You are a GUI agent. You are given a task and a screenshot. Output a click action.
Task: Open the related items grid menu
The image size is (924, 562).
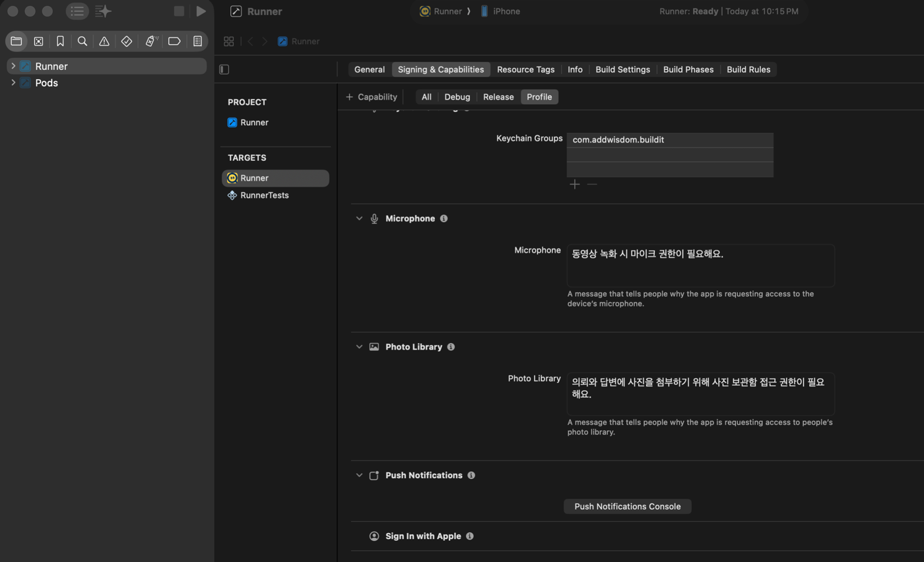[x=229, y=41]
